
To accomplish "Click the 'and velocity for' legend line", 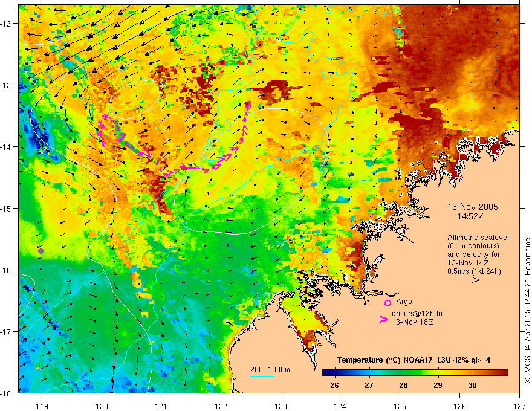I will (x=473, y=254).
